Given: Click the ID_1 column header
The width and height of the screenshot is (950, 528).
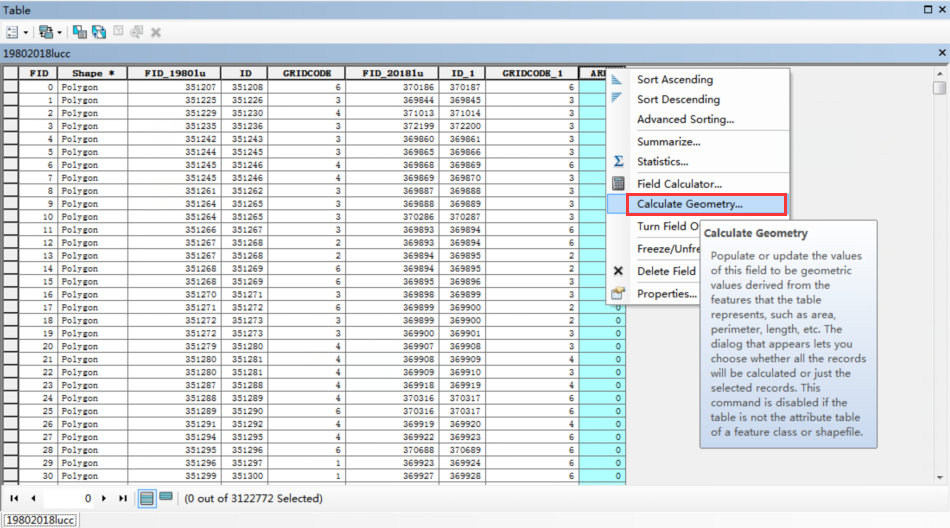Looking at the screenshot, I should pos(462,73).
